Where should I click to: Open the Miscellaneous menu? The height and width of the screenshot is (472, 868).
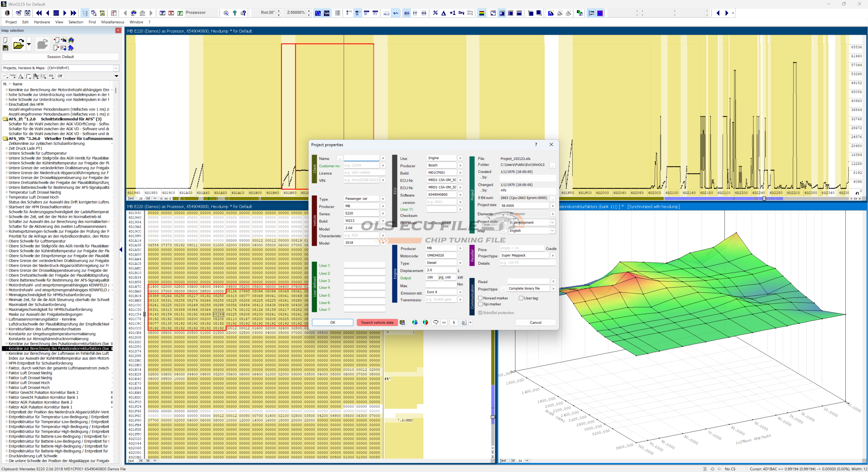click(x=113, y=22)
